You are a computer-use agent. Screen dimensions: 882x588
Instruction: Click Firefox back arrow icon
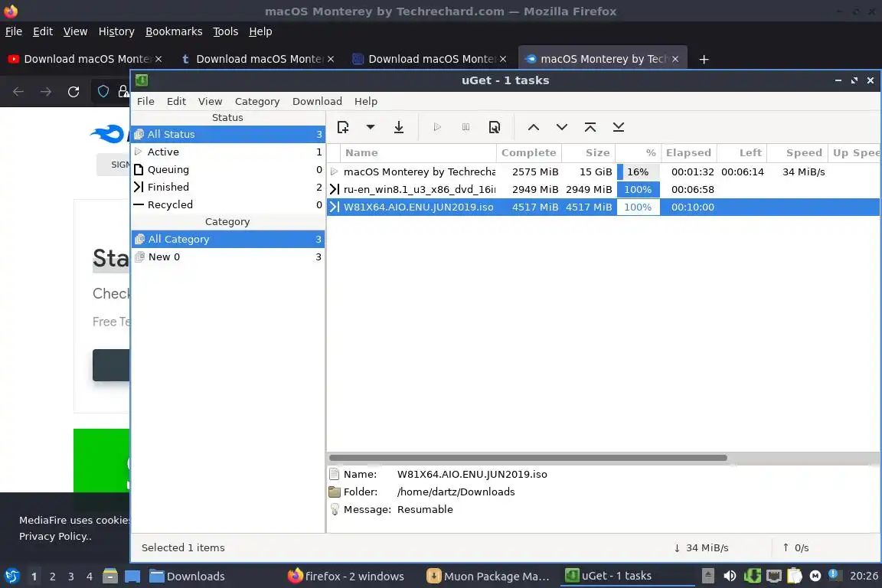point(18,92)
